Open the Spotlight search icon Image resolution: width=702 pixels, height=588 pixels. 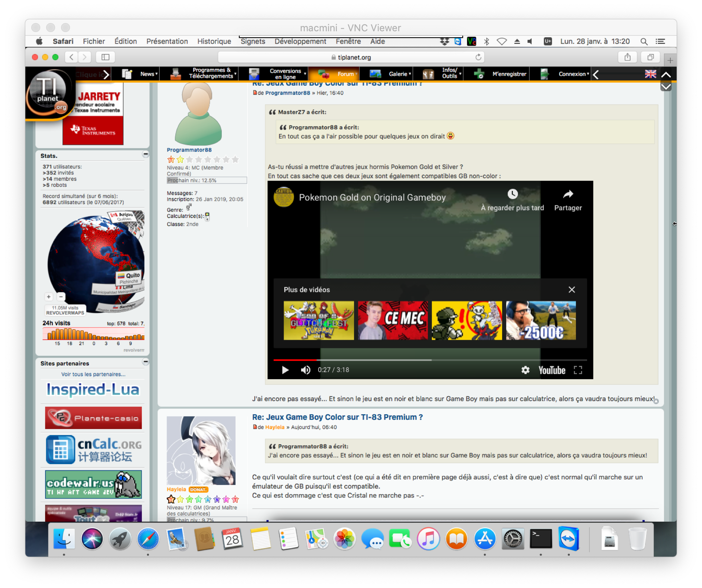click(644, 41)
